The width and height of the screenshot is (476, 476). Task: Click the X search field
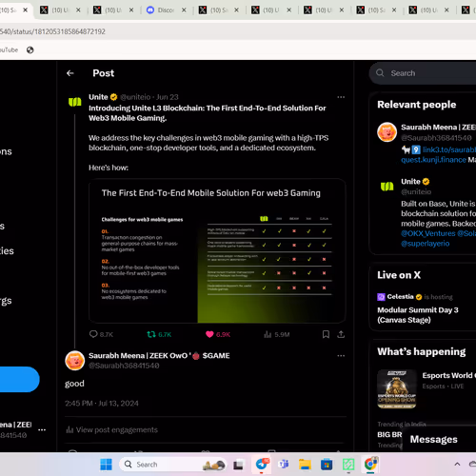pos(426,73)
